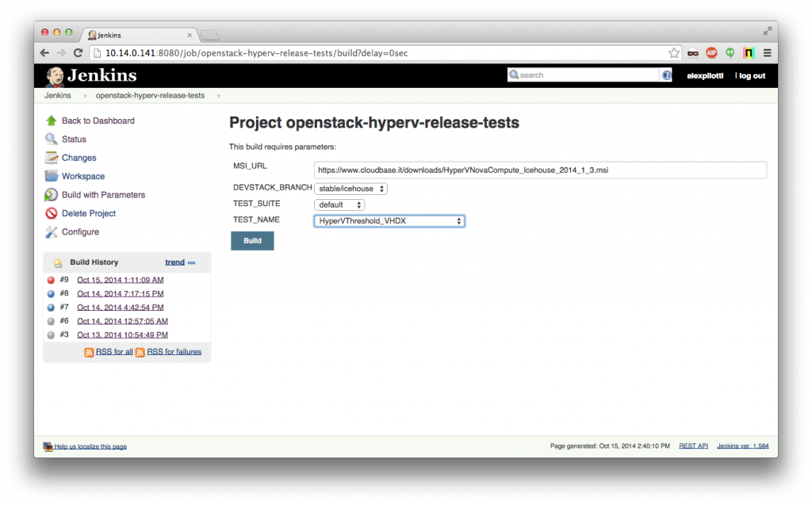Click the Configure tools icon
The image size is (812, 505).
[52, 232]
